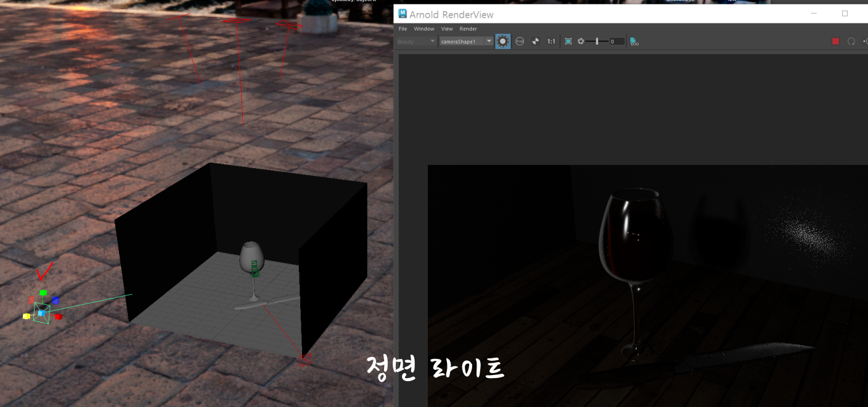
Task: Minimize the Arnold RenderView window
Action: [815, 14]
